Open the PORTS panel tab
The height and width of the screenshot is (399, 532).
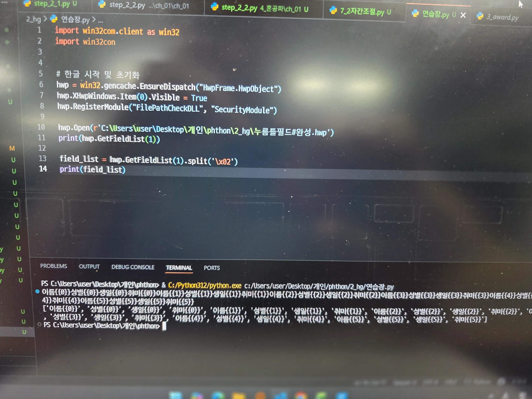(212, 268)
